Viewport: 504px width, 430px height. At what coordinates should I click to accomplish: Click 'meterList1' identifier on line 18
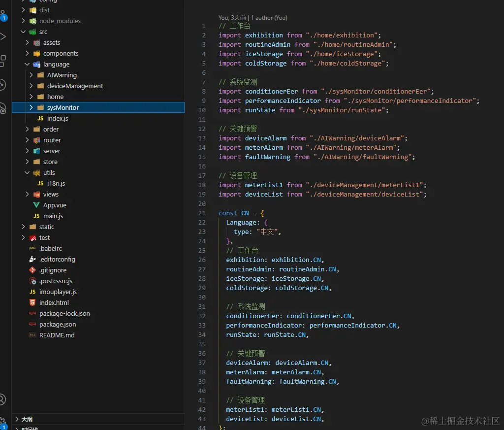264,185
